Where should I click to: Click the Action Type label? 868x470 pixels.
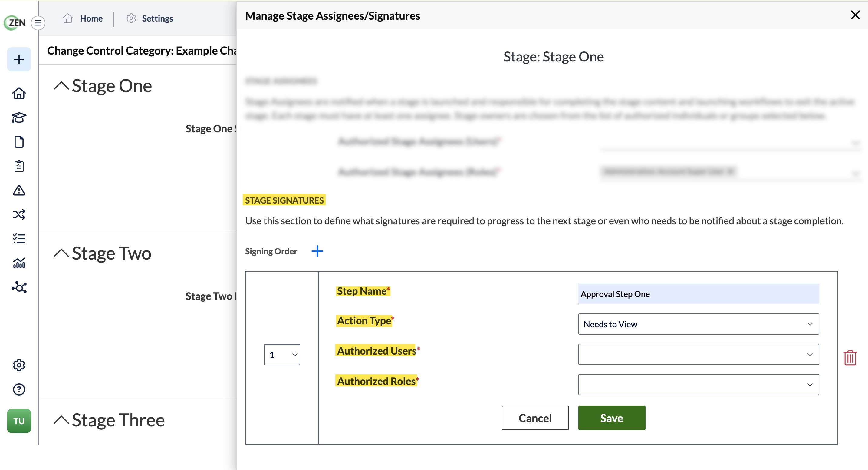coord(365,321)
